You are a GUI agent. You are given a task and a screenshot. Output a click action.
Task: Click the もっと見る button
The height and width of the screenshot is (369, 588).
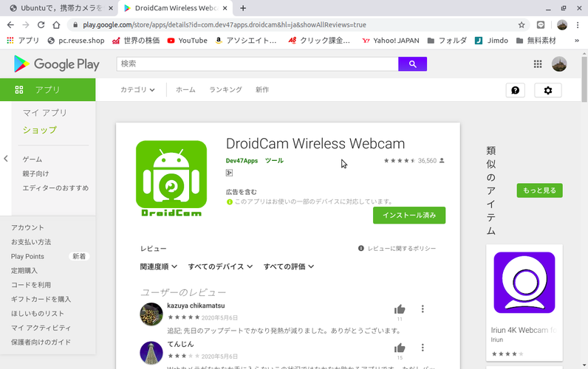point(540,190)
